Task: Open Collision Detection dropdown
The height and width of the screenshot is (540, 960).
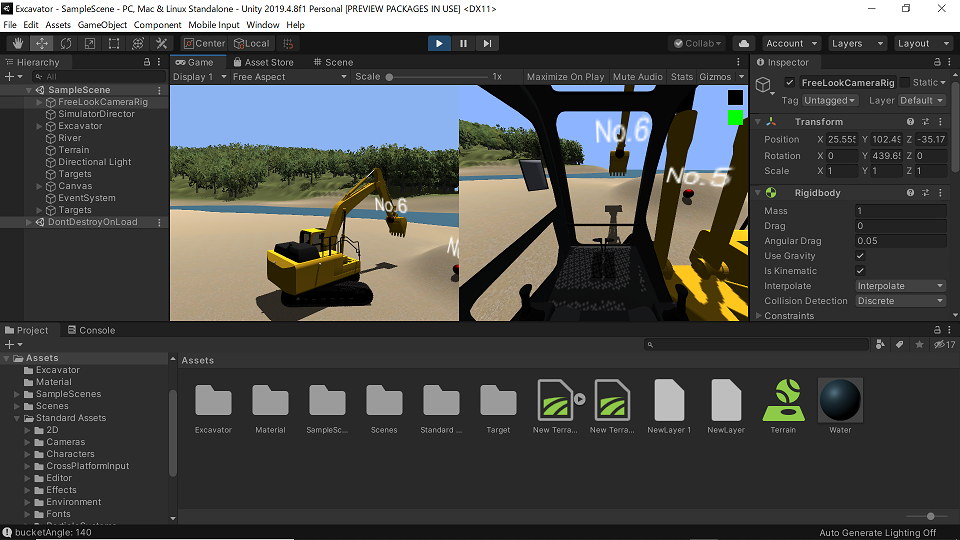Action: pos(901,301)
